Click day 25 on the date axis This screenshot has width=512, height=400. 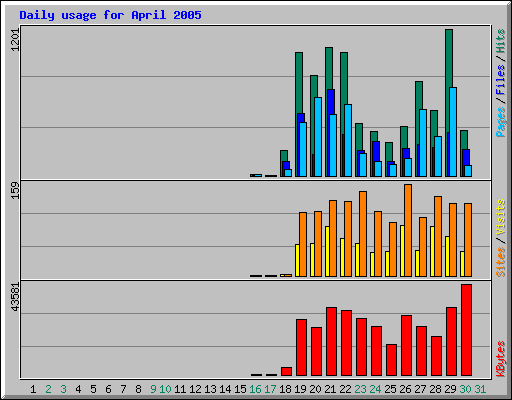point(390,389)
